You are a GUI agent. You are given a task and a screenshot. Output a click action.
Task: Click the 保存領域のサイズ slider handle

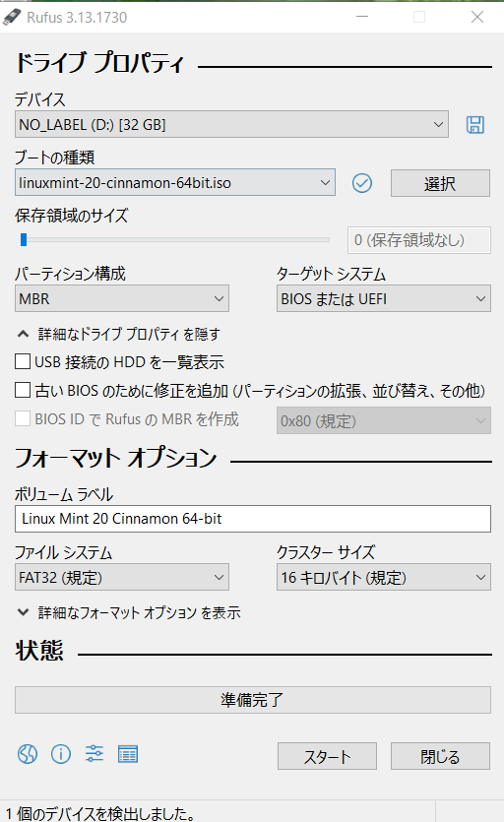click(24, 239)
